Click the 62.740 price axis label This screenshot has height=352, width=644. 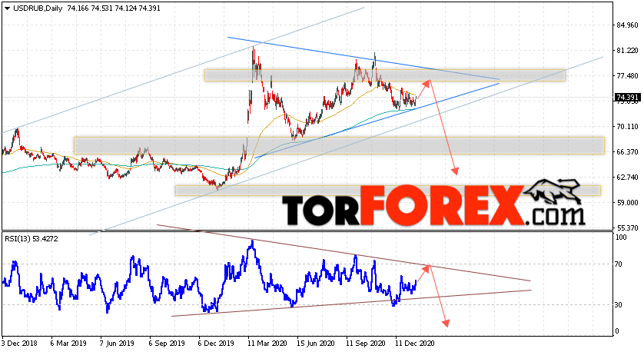click(628, 177)
